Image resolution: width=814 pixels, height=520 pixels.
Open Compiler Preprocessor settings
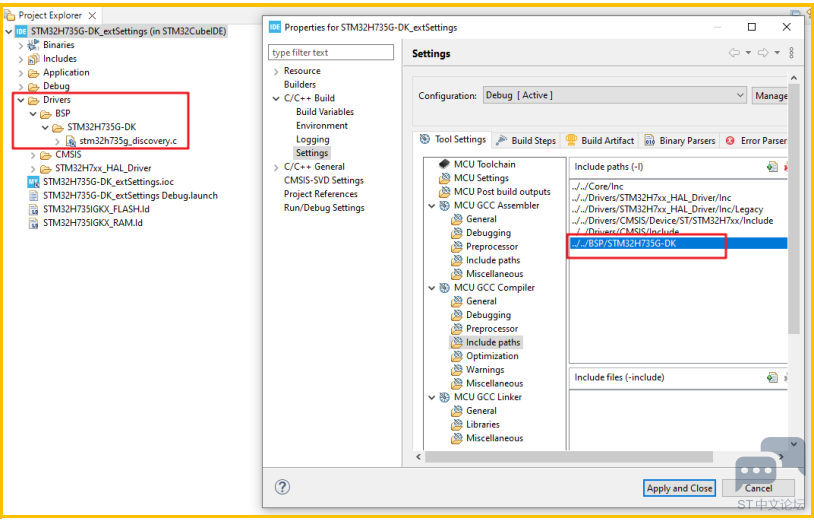(492, 329)
